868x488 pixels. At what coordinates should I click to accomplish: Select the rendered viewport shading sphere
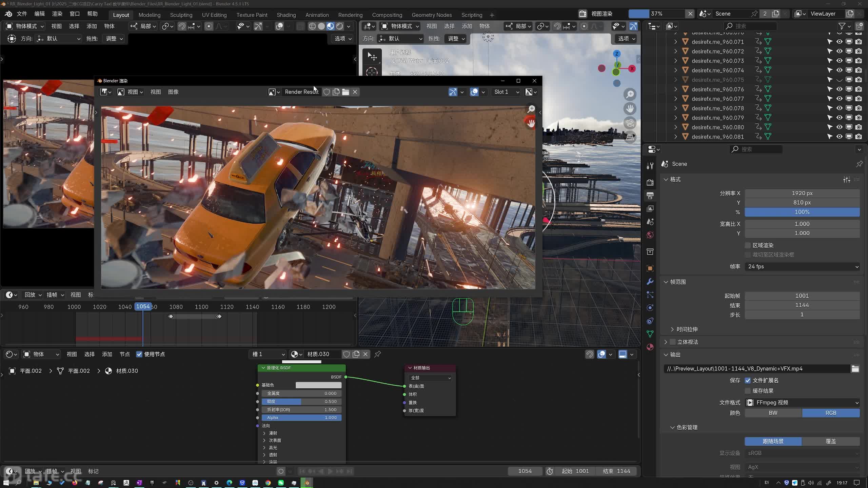[x=339, y=26]
